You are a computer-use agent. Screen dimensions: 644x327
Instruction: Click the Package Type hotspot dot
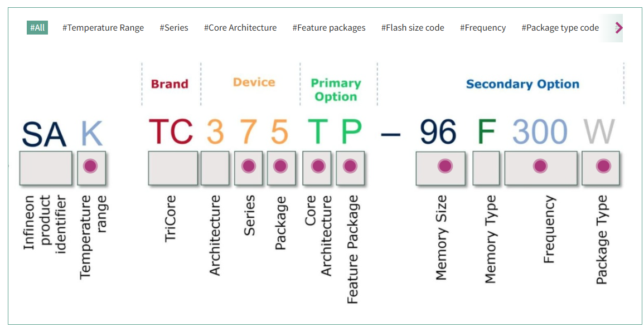tap(603, 166)
